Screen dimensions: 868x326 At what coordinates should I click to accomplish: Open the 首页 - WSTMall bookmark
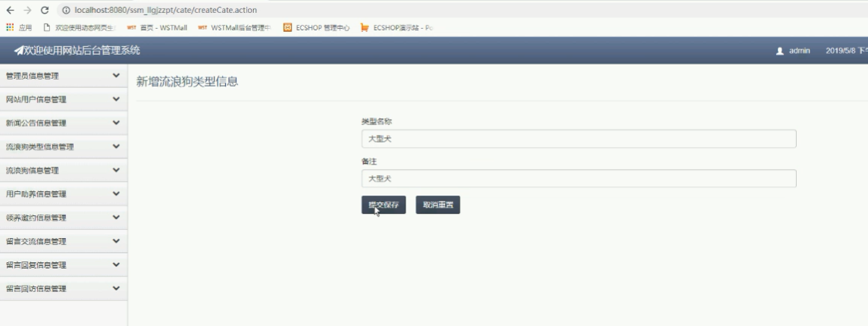tap(157, 28)
